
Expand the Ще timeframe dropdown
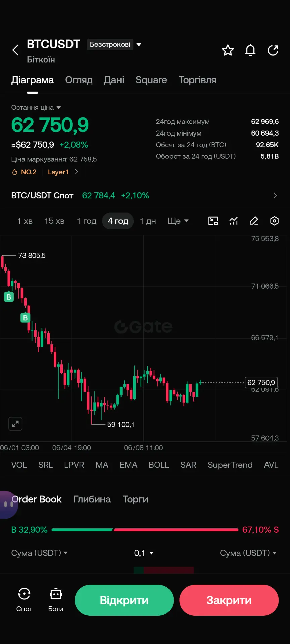tap(178, 221)
